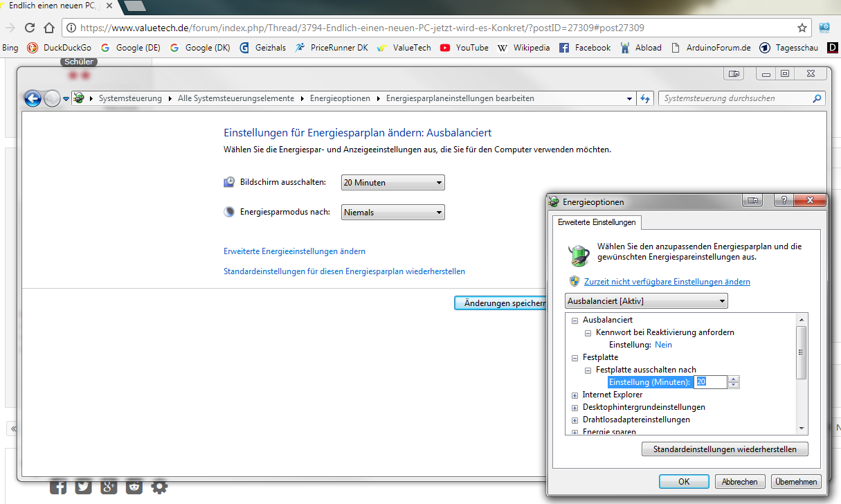Open help with the Energieoptionen question mark
The height and width of the screenshot is (504, 841).
tap(784, 201)
